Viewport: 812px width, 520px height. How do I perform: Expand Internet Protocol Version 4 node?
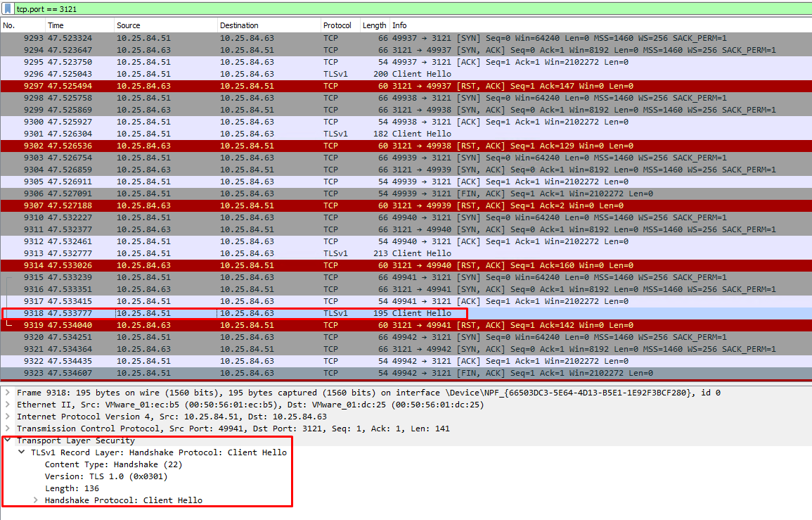(8, 417)
